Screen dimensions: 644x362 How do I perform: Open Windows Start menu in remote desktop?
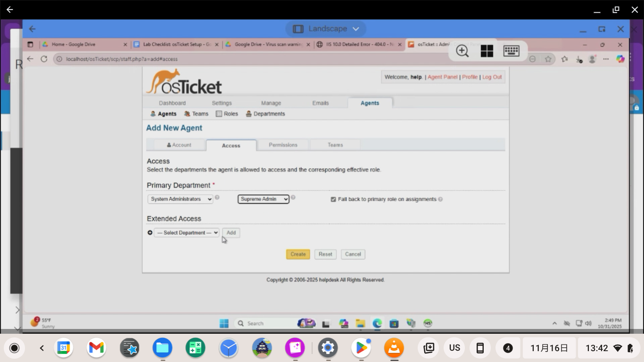(224, 323)
